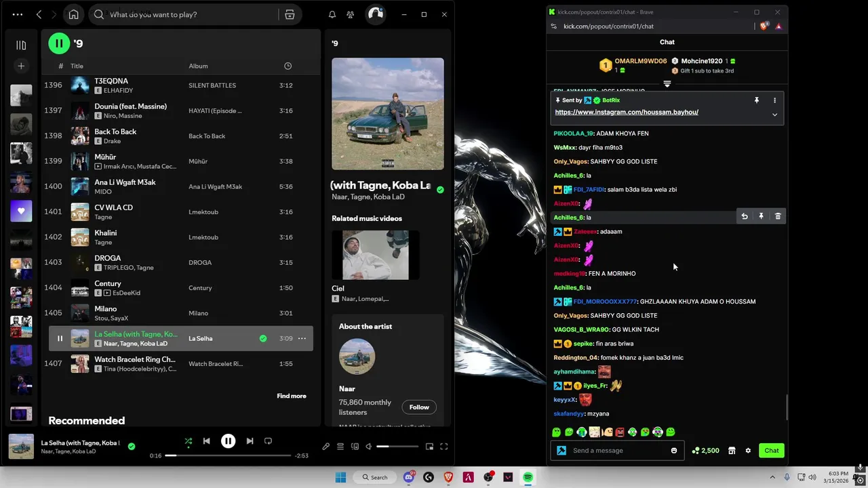Sort by the duration clock column icon
868x488 pixels.
[288, 66]
